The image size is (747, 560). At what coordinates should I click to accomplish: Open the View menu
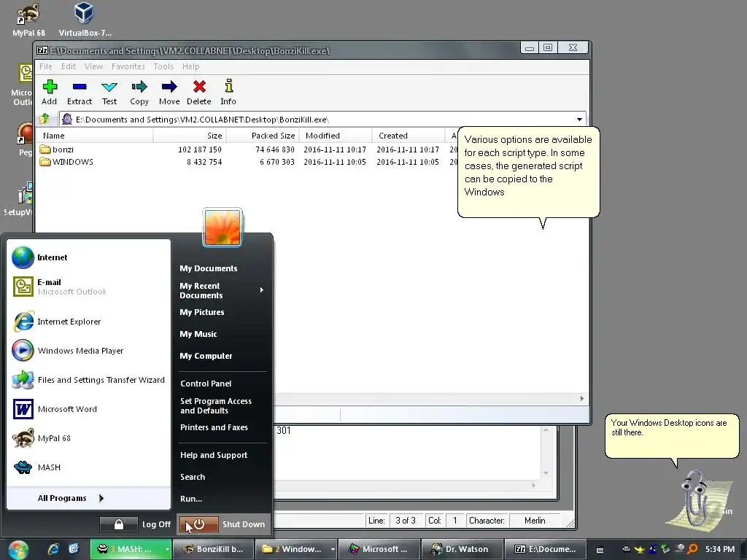tap(93, 66)
